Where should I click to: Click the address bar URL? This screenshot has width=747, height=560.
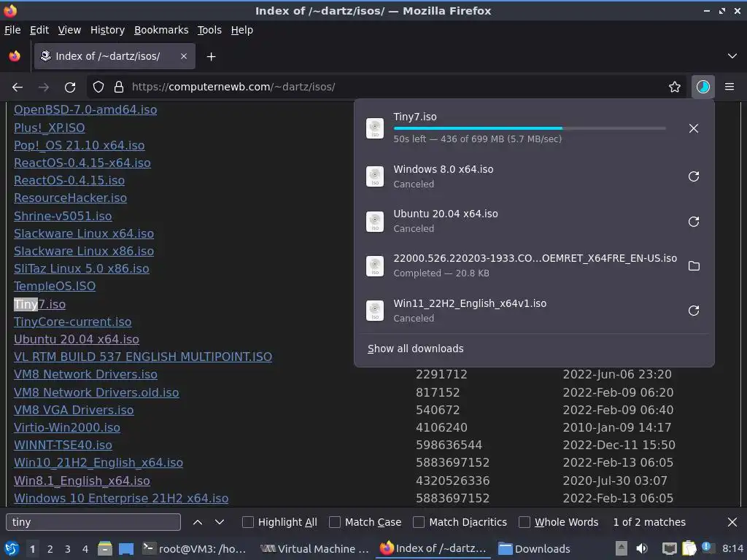coord(233,87)
